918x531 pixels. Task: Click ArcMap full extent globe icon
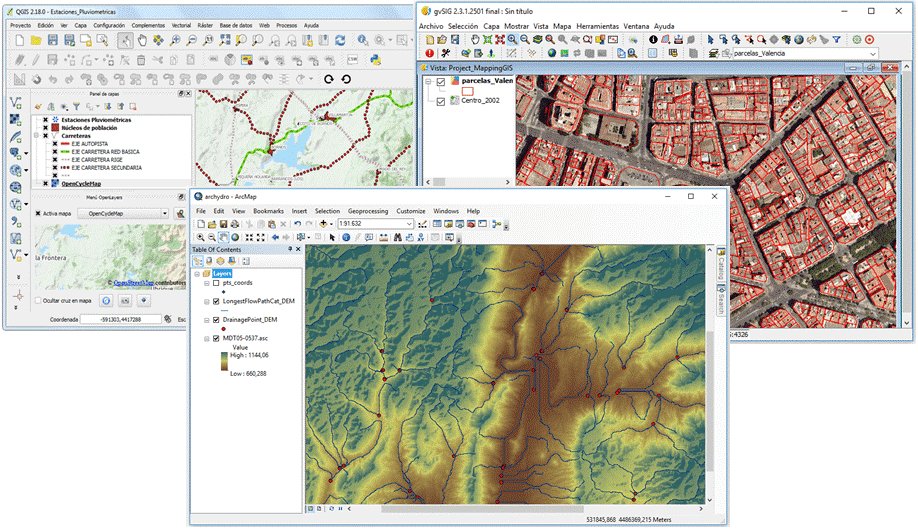(235, 237)
